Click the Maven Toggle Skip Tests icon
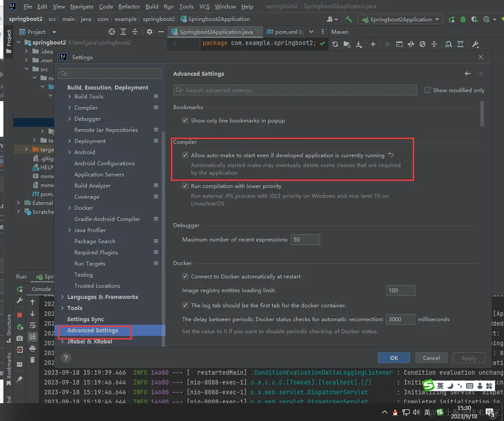This screenshot has height=421, width=504. coord(423,44)
